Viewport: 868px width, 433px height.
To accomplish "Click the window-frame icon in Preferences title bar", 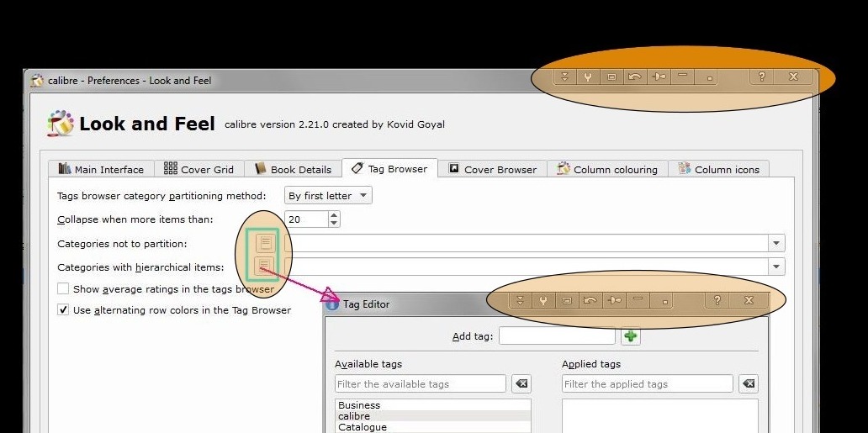I will 611,77.
